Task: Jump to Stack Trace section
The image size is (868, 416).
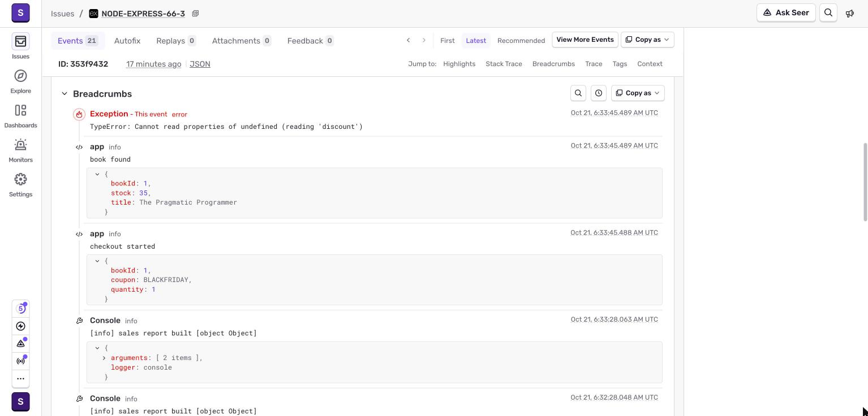Action: point(504,64)
